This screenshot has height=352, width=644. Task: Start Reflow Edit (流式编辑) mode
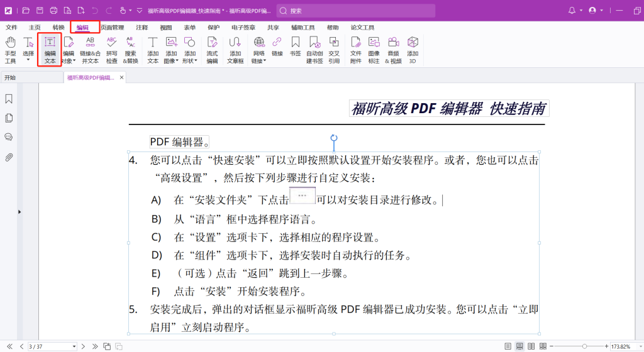pos(212,50)
